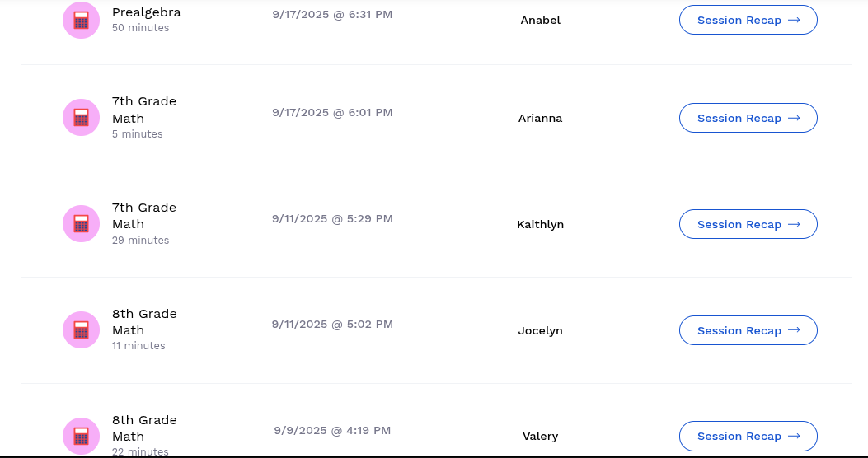Click tutor name Anabel
Viewport: 868px width, 458px height.
coord(540,20)
